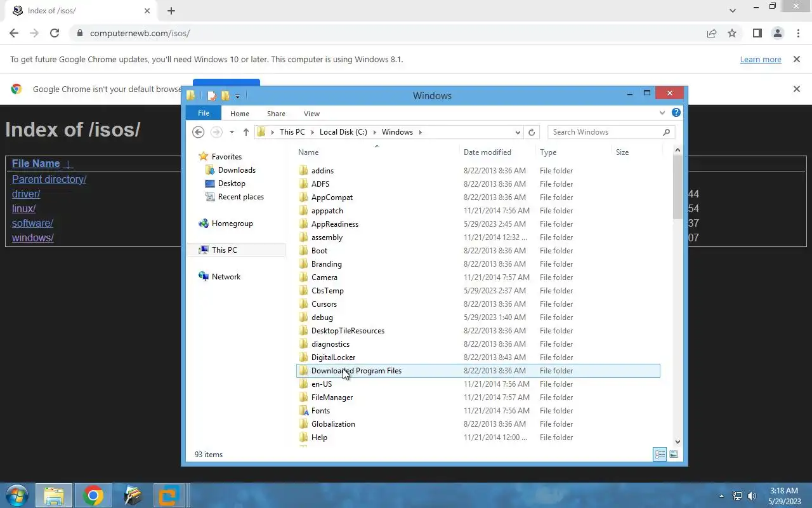Click the Explorer vertical scrollbar thumb
The width and height of the screenshot is (812, 508).
(677, 187)
